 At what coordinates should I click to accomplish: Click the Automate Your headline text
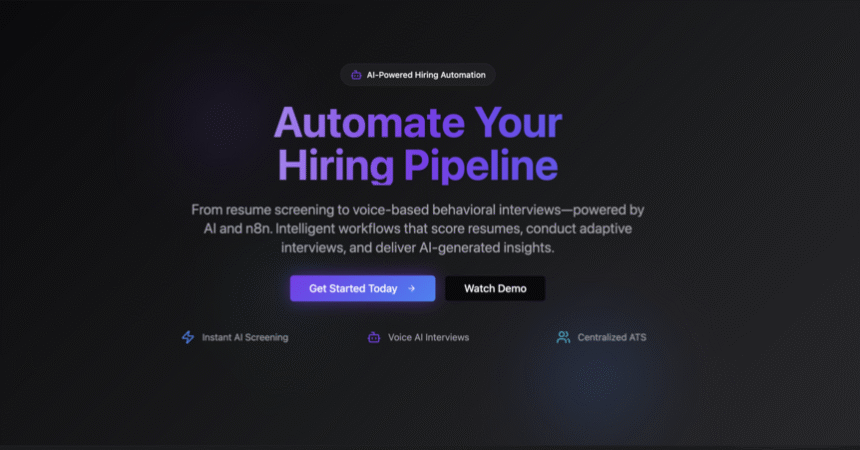click(418, 122)
